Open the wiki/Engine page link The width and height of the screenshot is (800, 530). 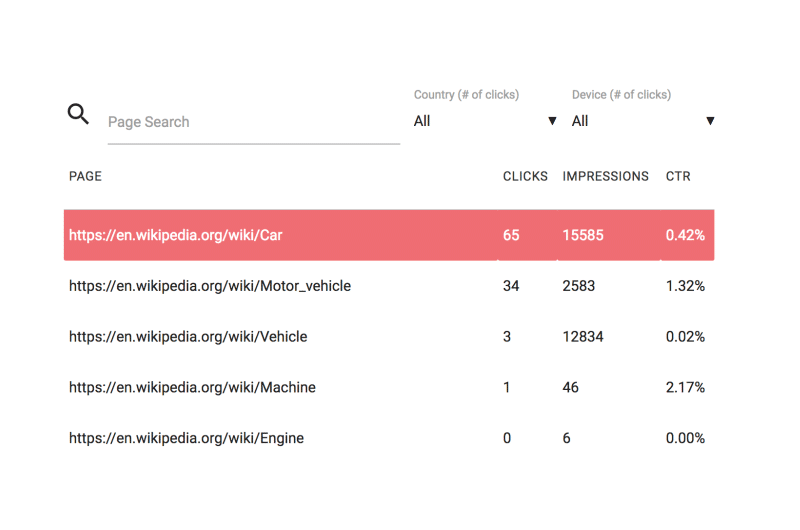coord(186,438)
